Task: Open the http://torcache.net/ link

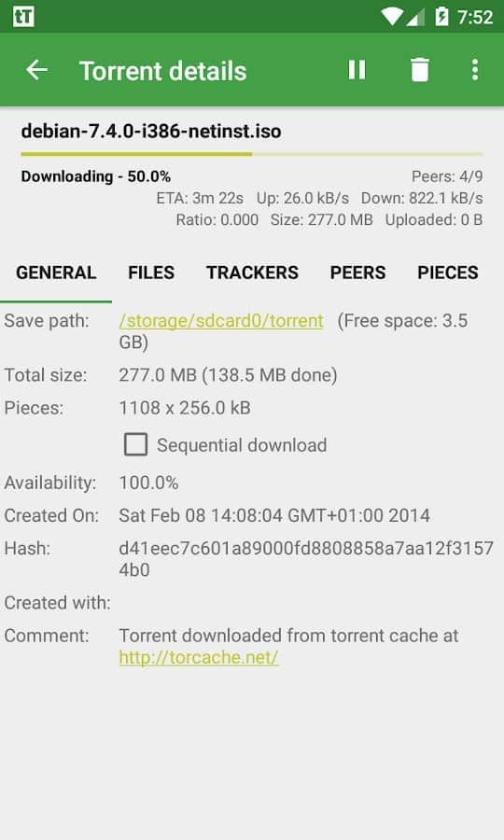Action: [x=199, y=657]
